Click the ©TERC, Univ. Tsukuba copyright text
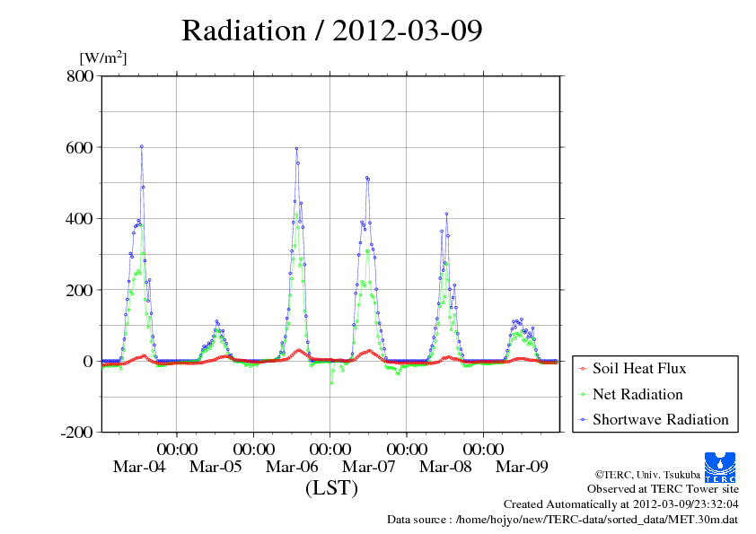This screenshot has width=756, height=534. pos(646,474)
